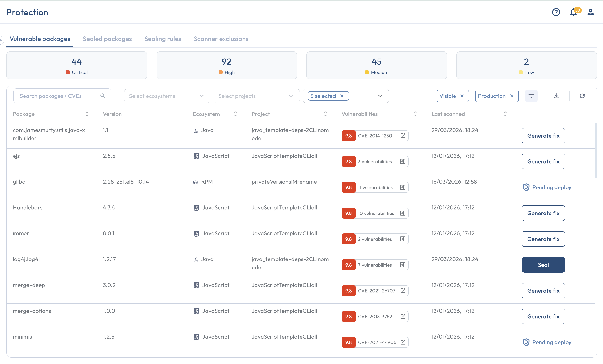This screenshot has height=364, width=603.
Task: Click the shield icon in glibc row
Action: coord(526,187)
